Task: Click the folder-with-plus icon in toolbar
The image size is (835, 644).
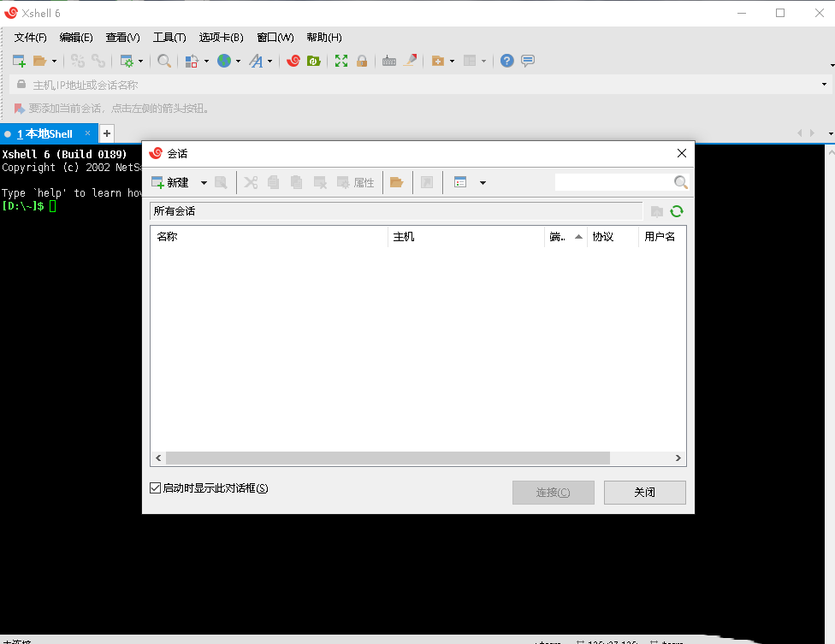Action: pos(438,62)
